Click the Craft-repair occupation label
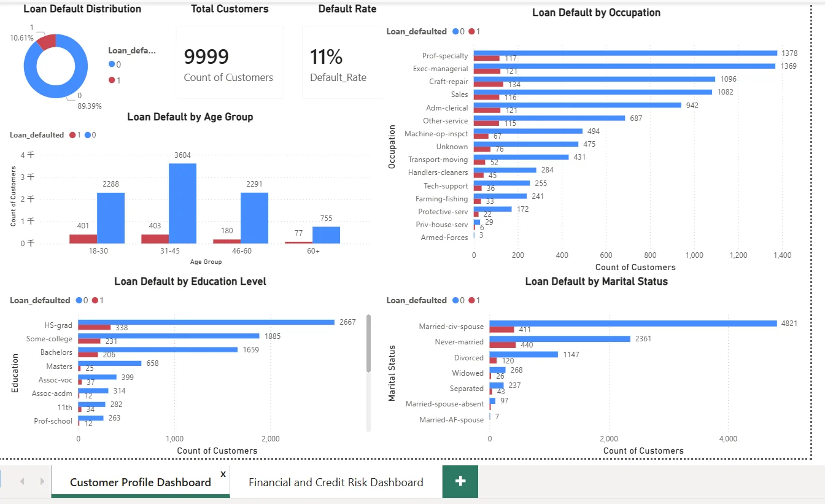Screen dimensions: 825x504 click(x=448, y=82)
